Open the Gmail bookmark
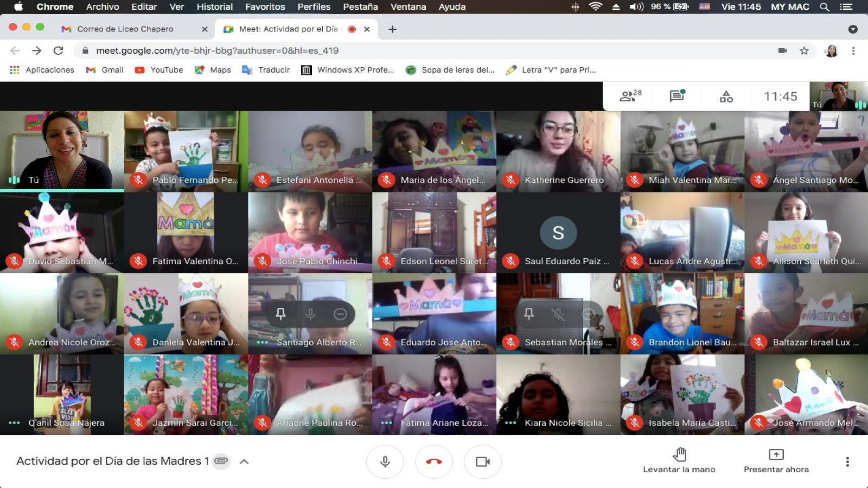 click(x=105, y=70)
